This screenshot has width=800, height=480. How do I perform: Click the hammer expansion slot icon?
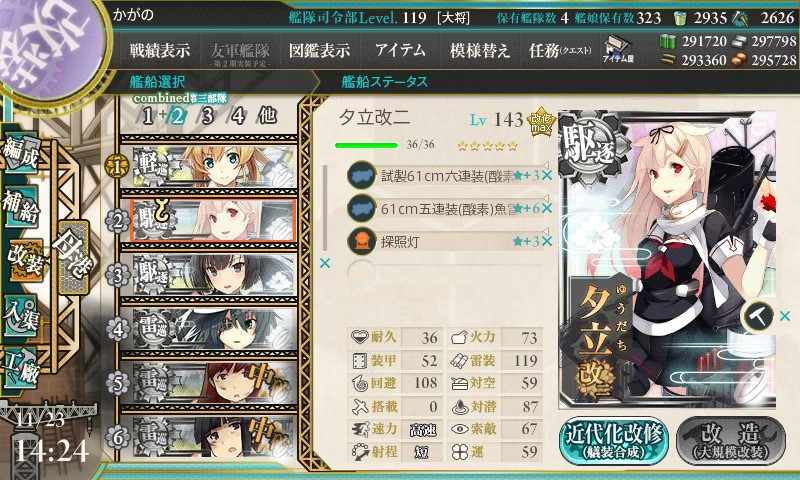(x=759, y=317)
